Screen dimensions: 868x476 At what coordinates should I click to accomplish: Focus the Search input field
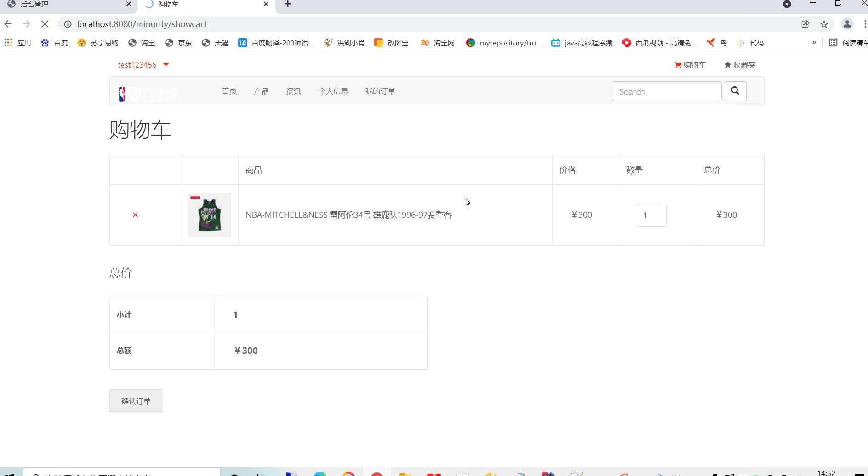[667, 91]
